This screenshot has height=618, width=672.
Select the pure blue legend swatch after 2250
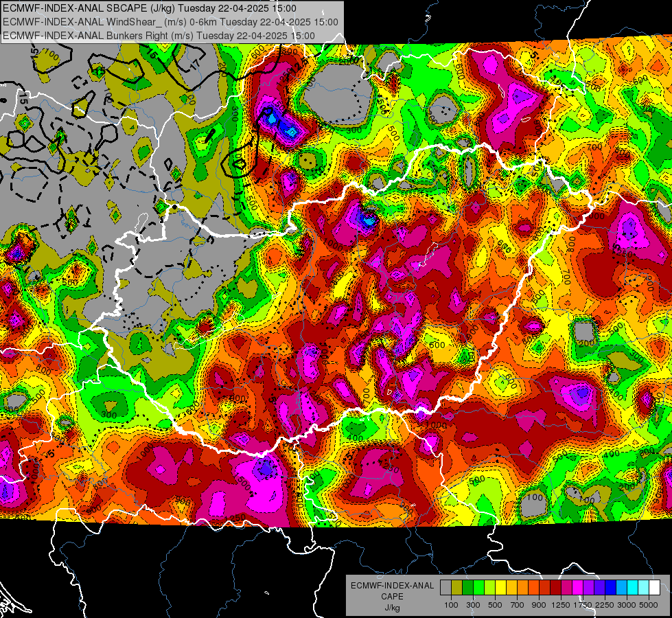[611, 588]
